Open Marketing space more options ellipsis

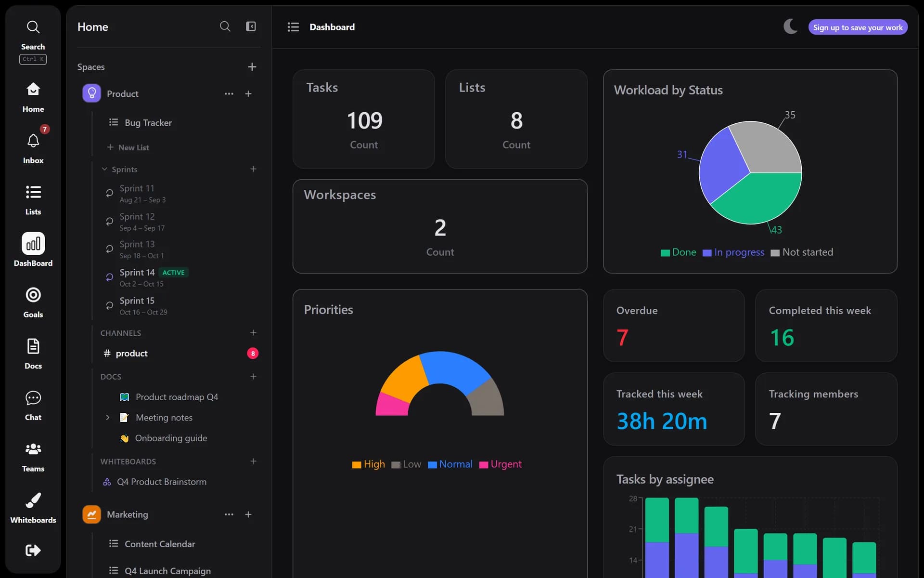(229, 514)
